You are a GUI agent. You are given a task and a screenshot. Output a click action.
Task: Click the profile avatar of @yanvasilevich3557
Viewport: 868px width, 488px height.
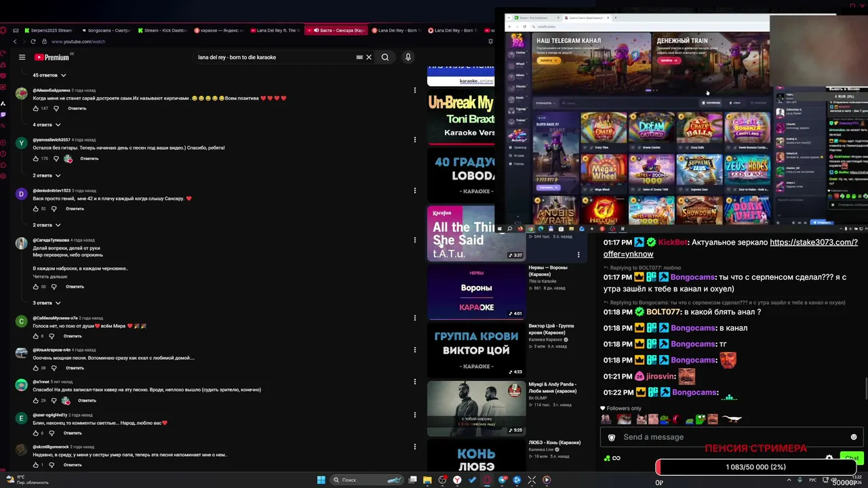22,143
